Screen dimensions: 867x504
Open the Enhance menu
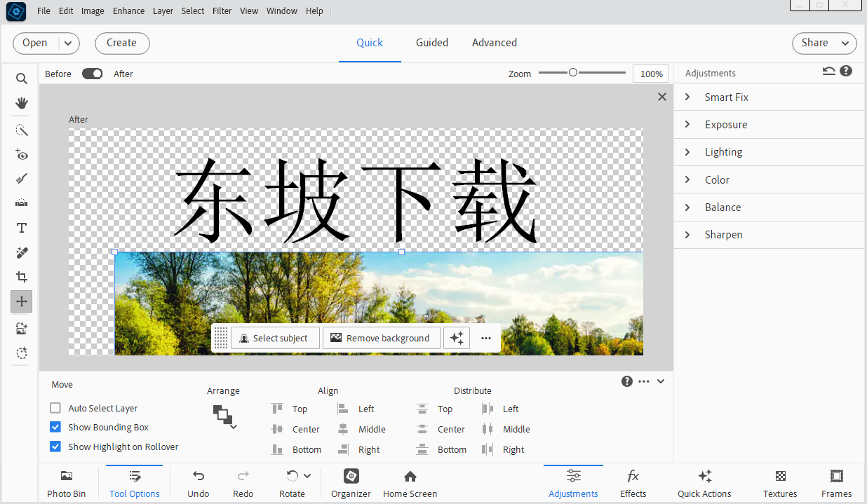[128, 11]
